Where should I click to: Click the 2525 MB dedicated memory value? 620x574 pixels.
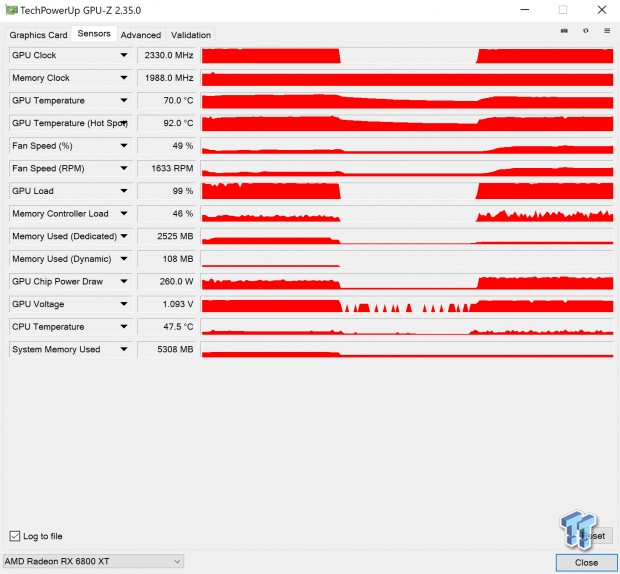166,236
